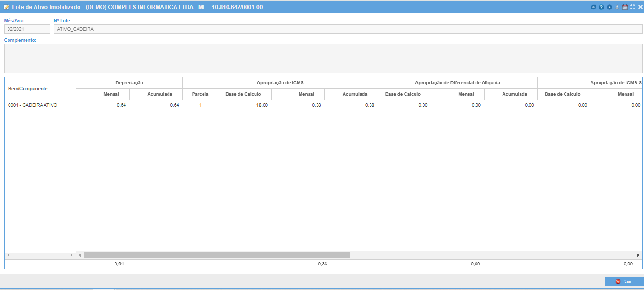Click the left arrow of the grid scrollbar

[80, 255]
